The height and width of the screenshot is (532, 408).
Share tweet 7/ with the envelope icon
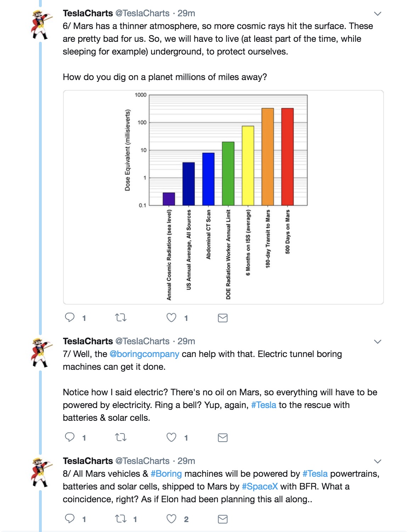[x=222, y=437]
